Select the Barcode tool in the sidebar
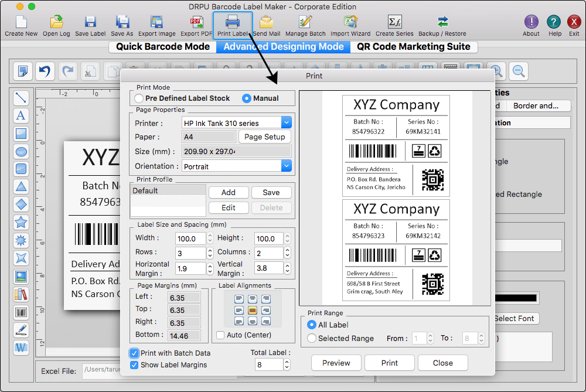 pyautogui.click(x=21, y=312)
